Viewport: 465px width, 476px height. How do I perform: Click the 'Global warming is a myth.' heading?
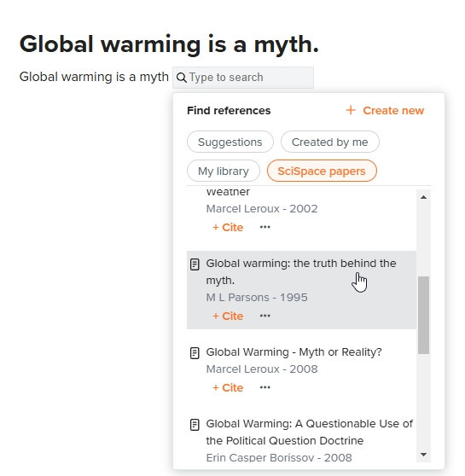pos(169,44)
